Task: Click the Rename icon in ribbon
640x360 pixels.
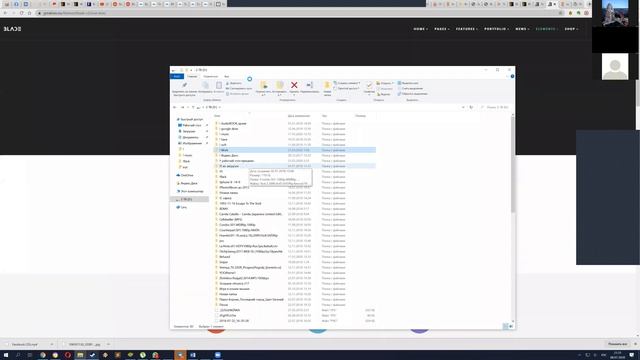Action: pyautogui.click(x=309, y=85)
